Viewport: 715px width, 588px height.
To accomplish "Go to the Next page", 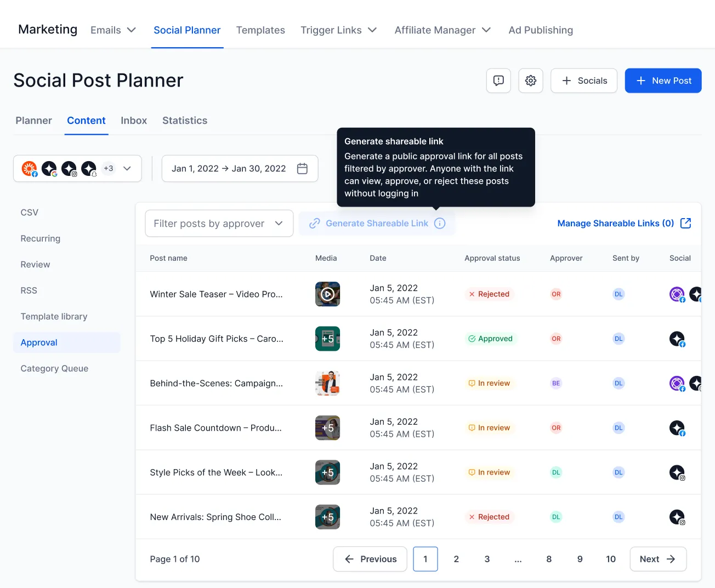I will (657, 559).
